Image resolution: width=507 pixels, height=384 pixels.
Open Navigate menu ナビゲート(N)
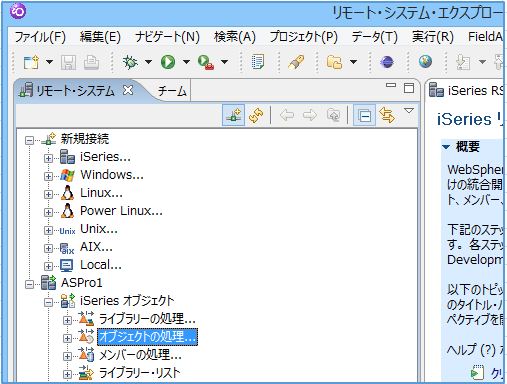pyautogui.click(x=167, y=37)
